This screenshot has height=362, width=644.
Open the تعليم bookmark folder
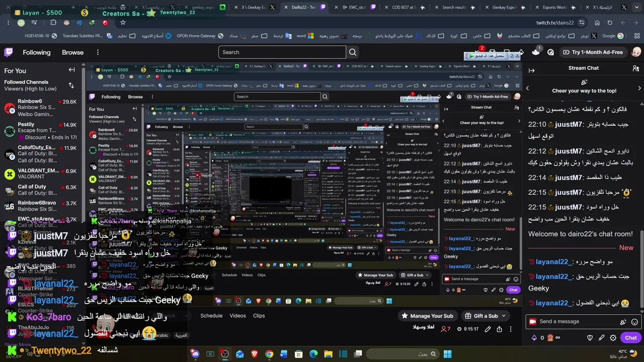(x=126, y=36)
